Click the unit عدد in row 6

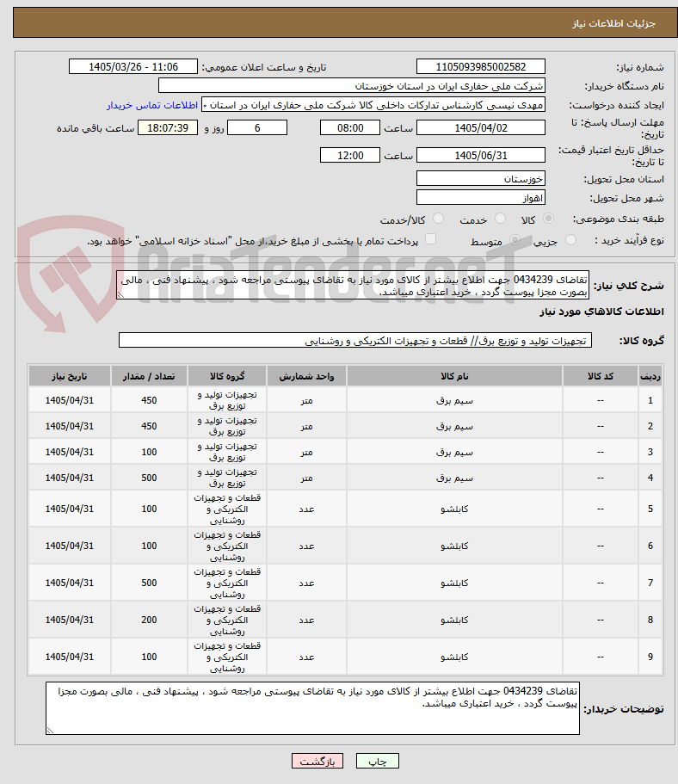[x=306, y=546]
